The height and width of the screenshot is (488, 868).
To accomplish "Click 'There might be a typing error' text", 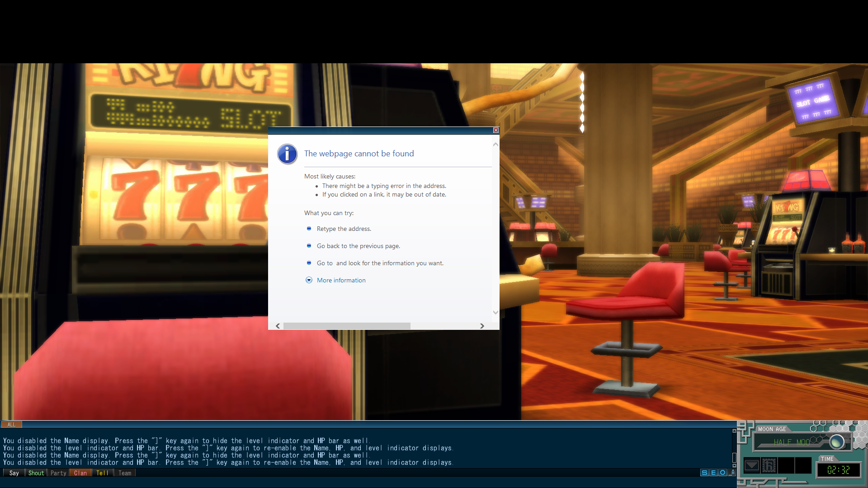I will click(x=384, y=186).
